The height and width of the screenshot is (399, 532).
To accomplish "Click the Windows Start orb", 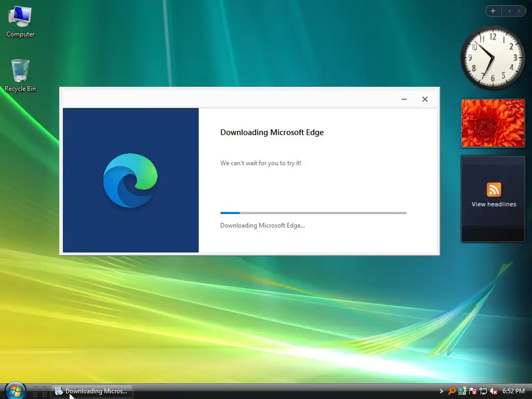I will 15,391.
